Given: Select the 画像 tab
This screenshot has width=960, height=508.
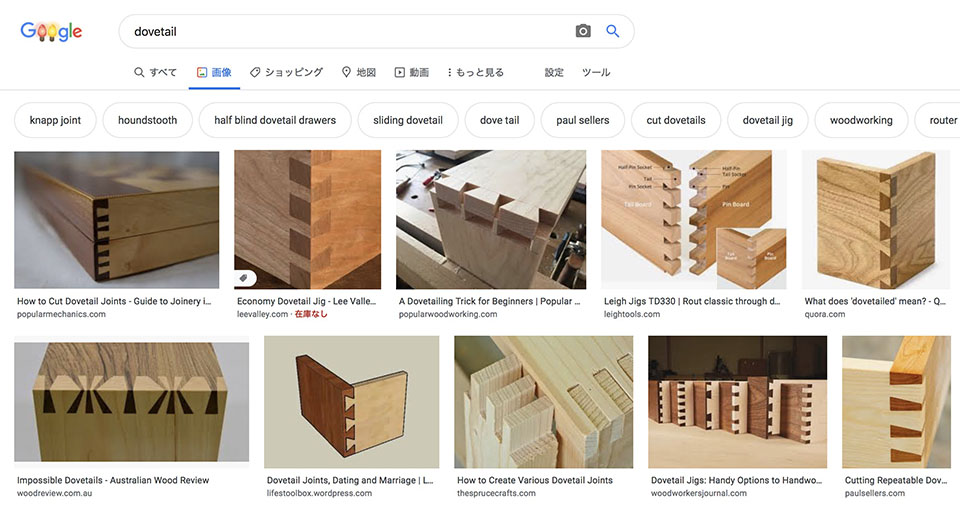Looking at the screenshot, I should pos(214,72).
